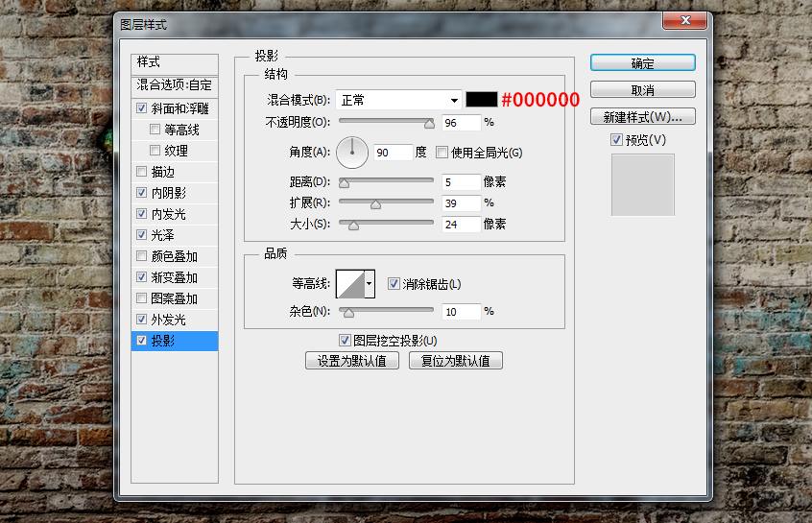Viewport: 812px width, 523px height.
Task: Click the 不透明度 value field showing 96
Action: 462,123
